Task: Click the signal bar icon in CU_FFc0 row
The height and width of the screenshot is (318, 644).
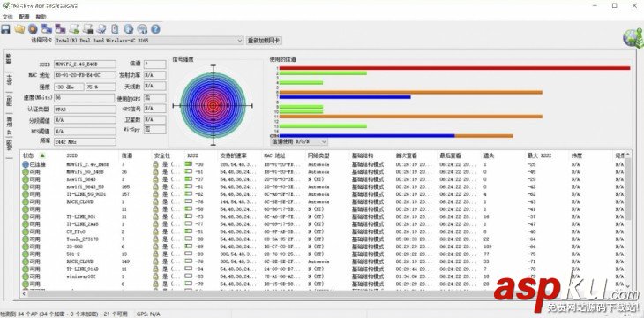Action: click(x=188, y=231)
